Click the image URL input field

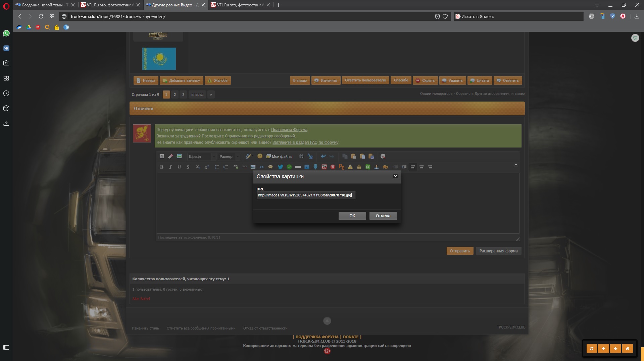(305, 195)
